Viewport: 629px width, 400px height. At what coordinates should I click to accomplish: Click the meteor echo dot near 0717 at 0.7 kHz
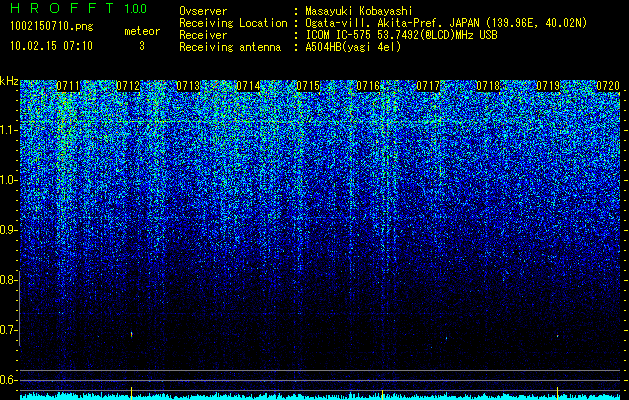(446, 338)
